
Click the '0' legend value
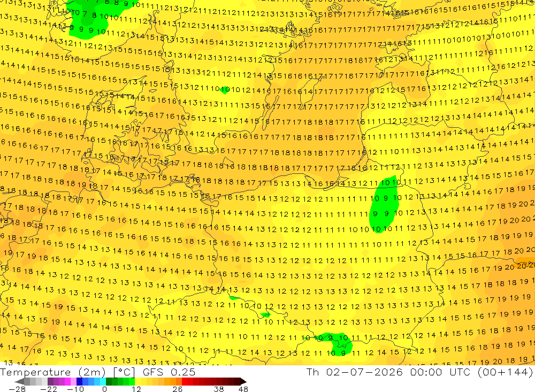point(104,389)
